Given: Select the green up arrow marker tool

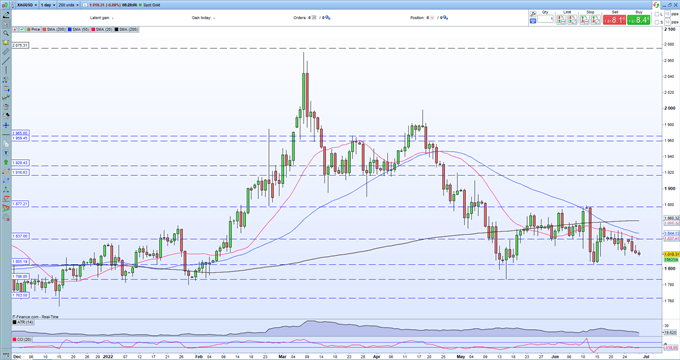Looking at the screenshot, I should coord(6,162).
